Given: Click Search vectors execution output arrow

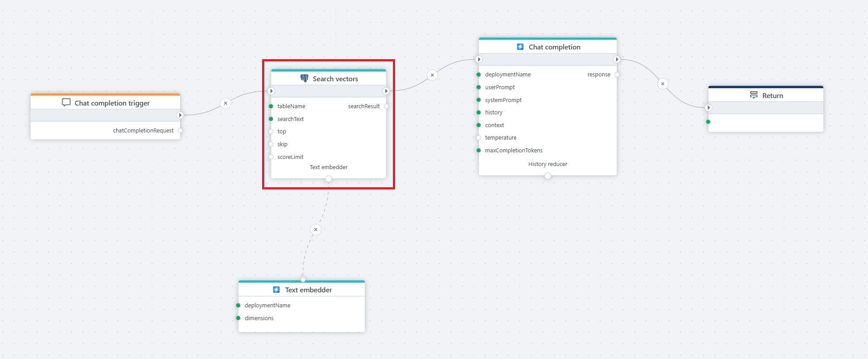Looking at the screenshot, I should pyautogui.click(x=386, y=91).
